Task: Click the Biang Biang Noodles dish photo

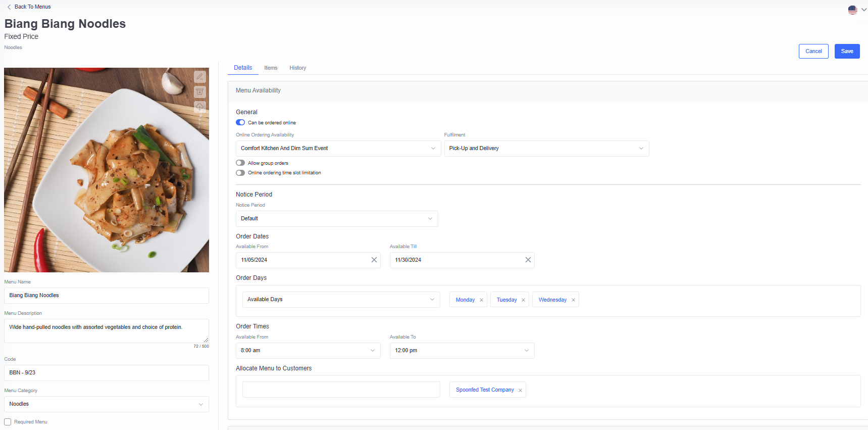Action: (x=107, y=170)
